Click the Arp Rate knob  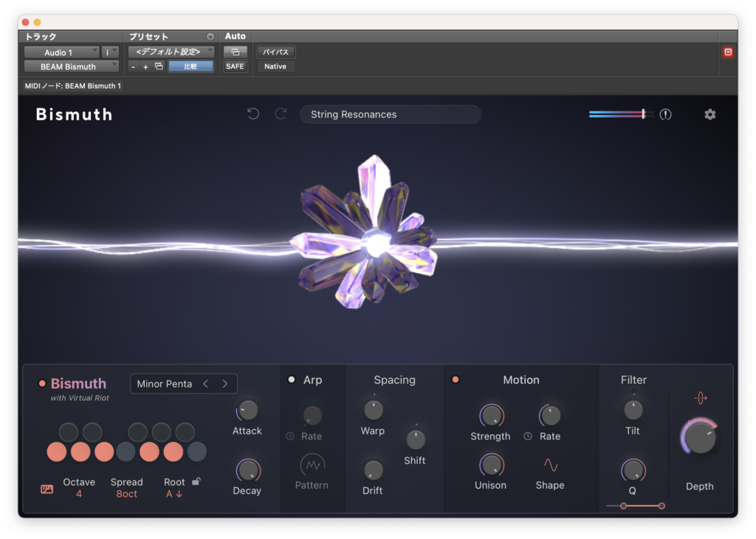coord(312,416)
